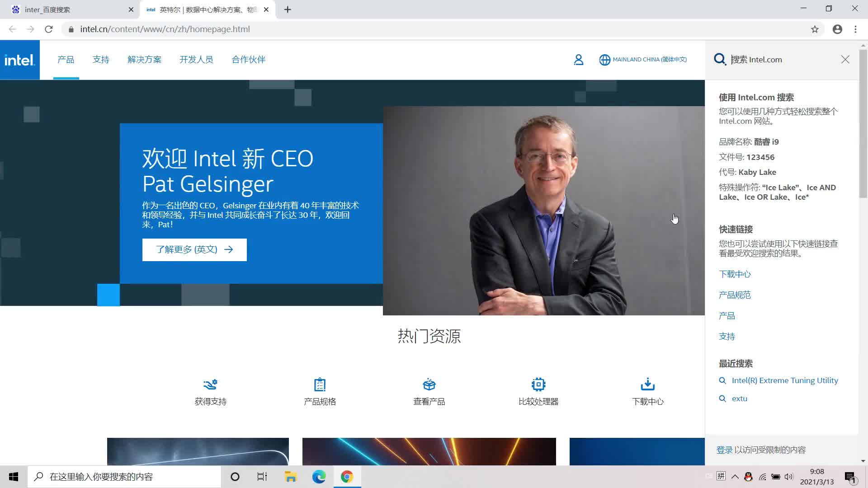Screen dimensions: 868x488
Task: Click the browser address bar
Action: click(434, 29)
